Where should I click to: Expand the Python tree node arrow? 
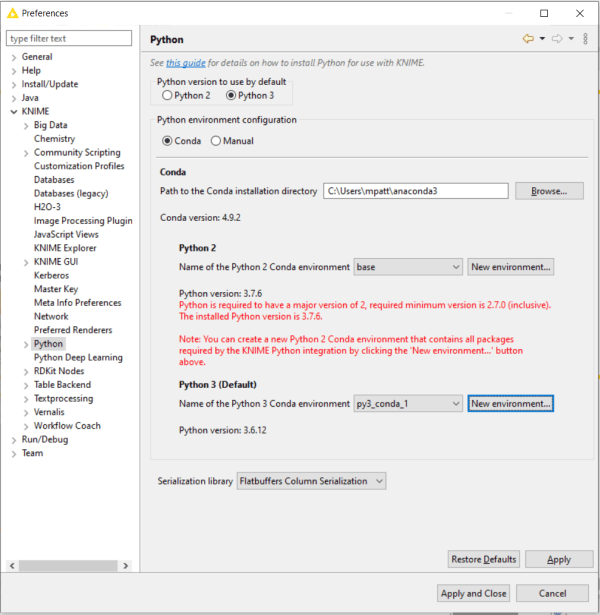pyautogui.click(x=26, y=345)
